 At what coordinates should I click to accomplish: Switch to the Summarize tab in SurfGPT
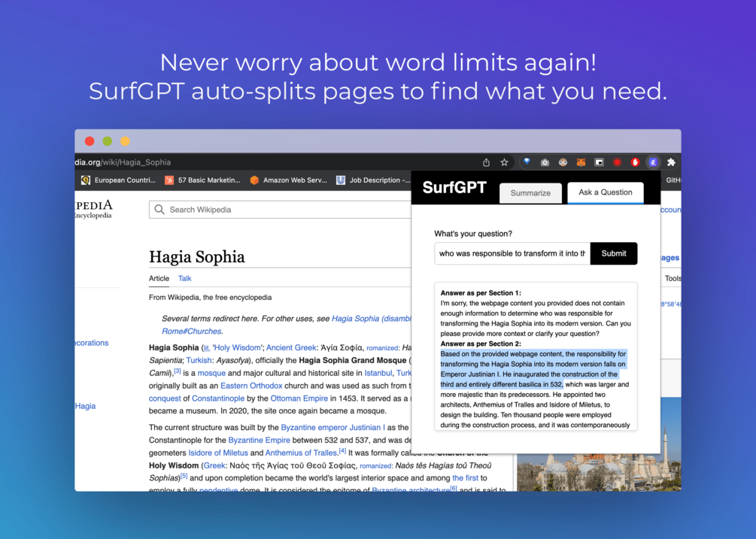point(530,193)
